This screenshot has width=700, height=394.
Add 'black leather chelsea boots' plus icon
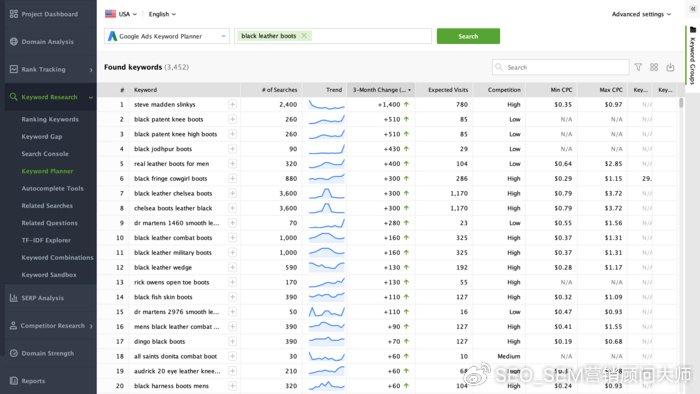pos(232,193)
